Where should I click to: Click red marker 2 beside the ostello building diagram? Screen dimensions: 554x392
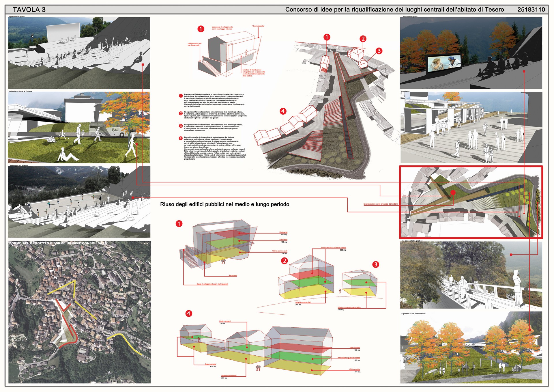285,261
